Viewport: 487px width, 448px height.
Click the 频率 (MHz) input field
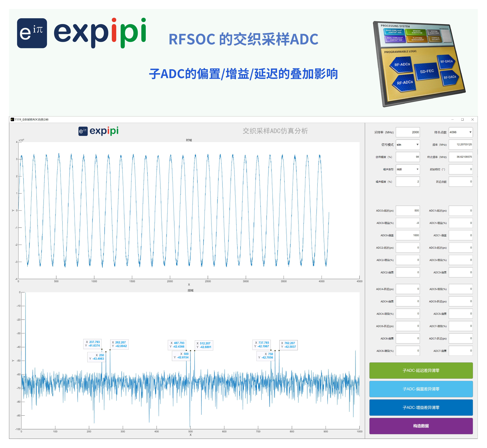coord(461,145)
